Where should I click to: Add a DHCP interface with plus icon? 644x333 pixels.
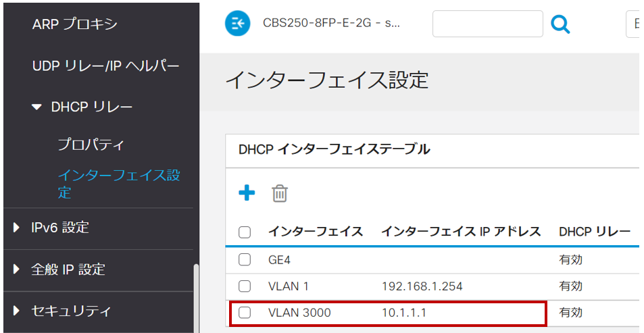click(x=247, y=193)
